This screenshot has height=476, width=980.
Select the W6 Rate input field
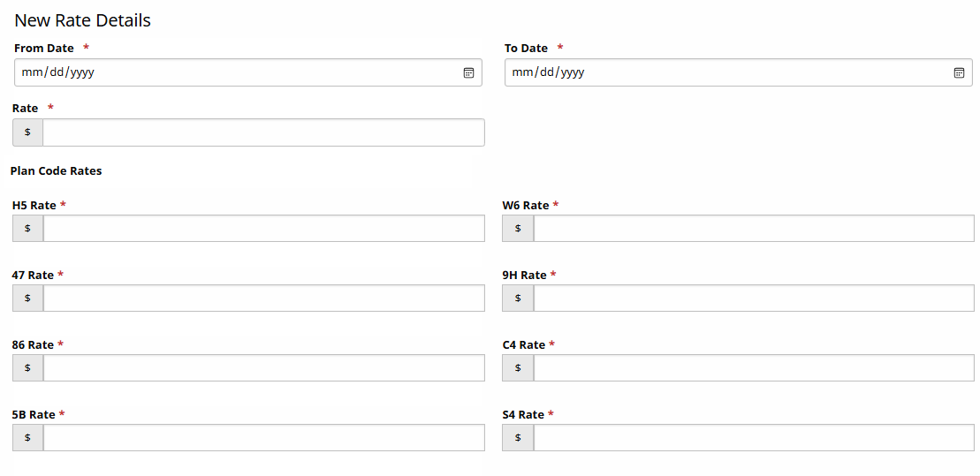pyautogui.click(x=754, y=228)
